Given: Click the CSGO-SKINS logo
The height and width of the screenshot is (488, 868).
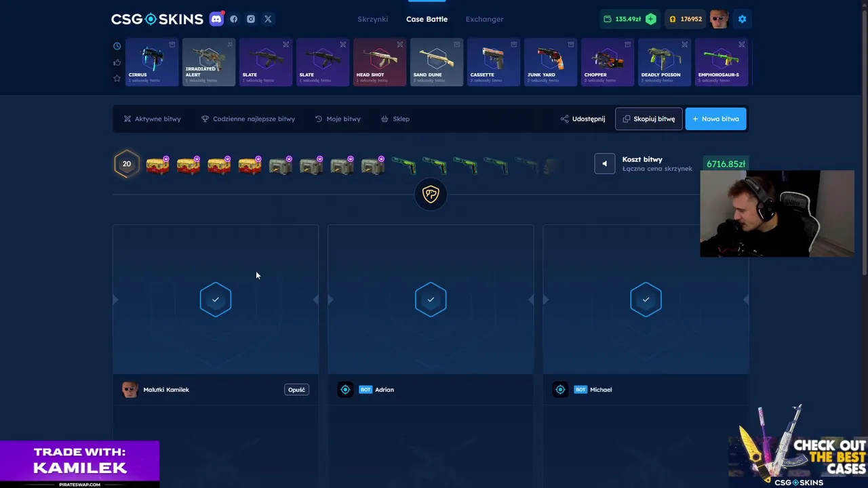Looking at the screenshot, I should 157,19.
